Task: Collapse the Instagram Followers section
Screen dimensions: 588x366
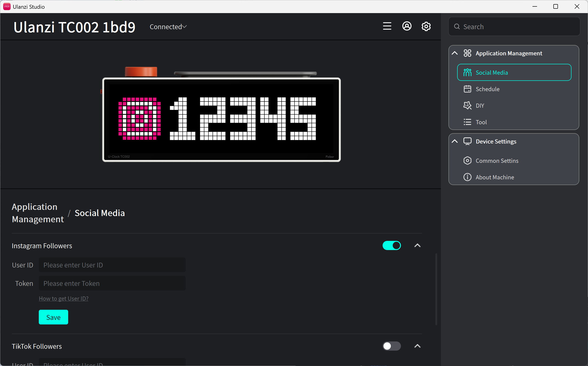Action: pos(417,245)
